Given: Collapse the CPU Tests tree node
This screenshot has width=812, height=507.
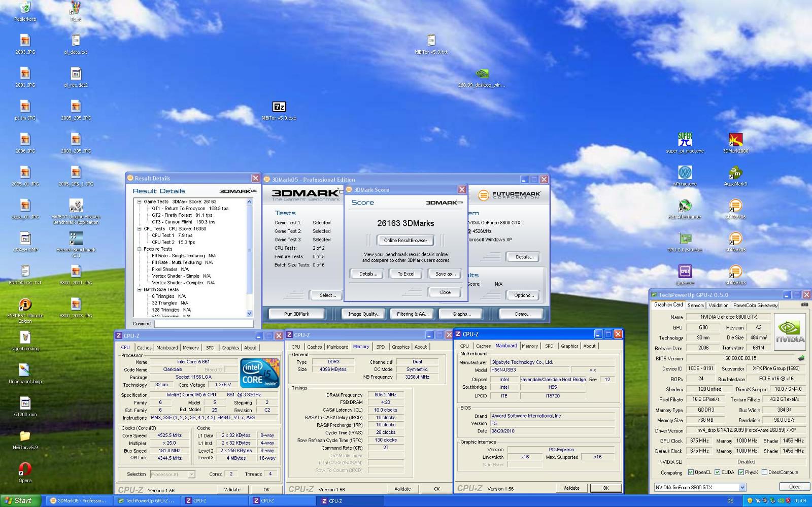Looking at the screenshot, I should (140, 229).
